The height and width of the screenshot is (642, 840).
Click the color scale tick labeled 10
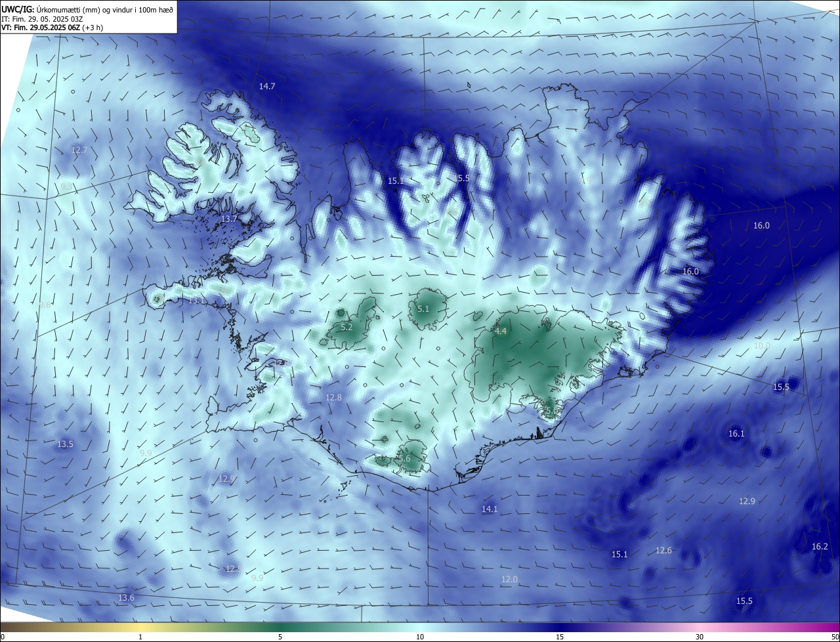pos(420,637)
